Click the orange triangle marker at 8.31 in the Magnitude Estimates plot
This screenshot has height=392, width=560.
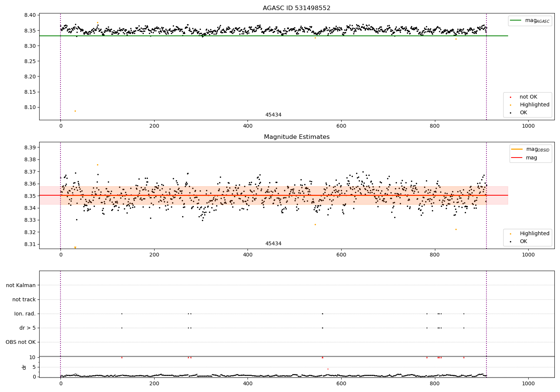[75, 248]
